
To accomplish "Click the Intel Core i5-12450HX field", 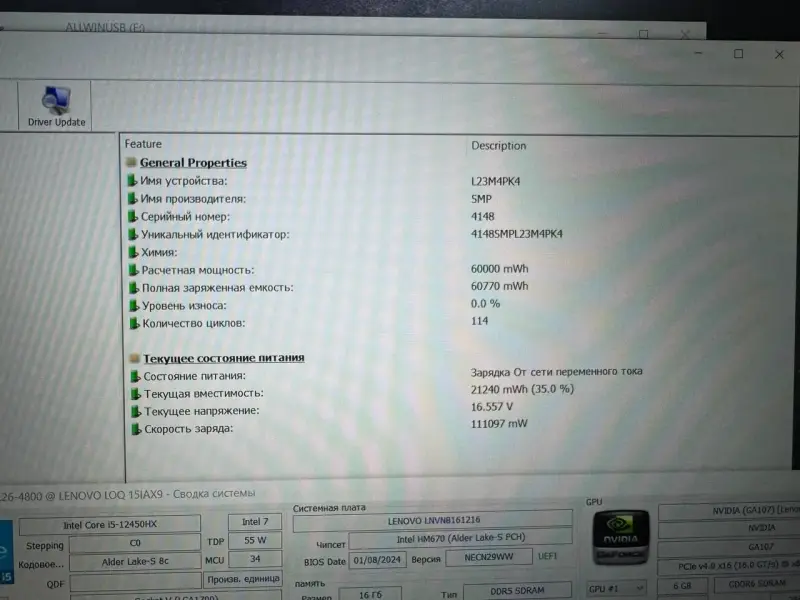I will pyautogui.click(x=110, y=524).
